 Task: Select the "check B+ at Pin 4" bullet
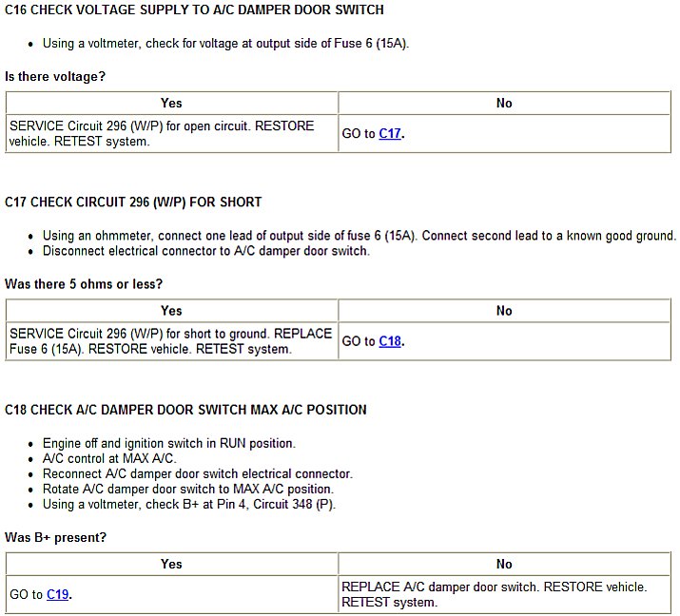click(x=189, y=504)
